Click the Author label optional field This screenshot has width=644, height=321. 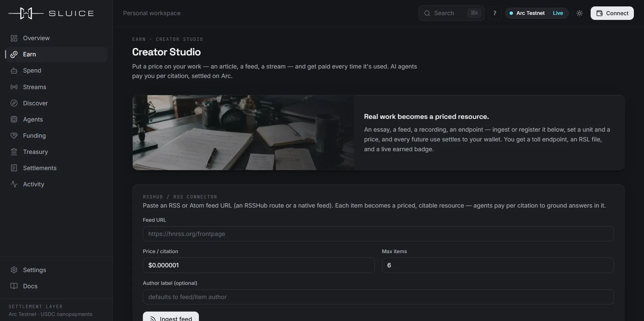coord(378,297)
